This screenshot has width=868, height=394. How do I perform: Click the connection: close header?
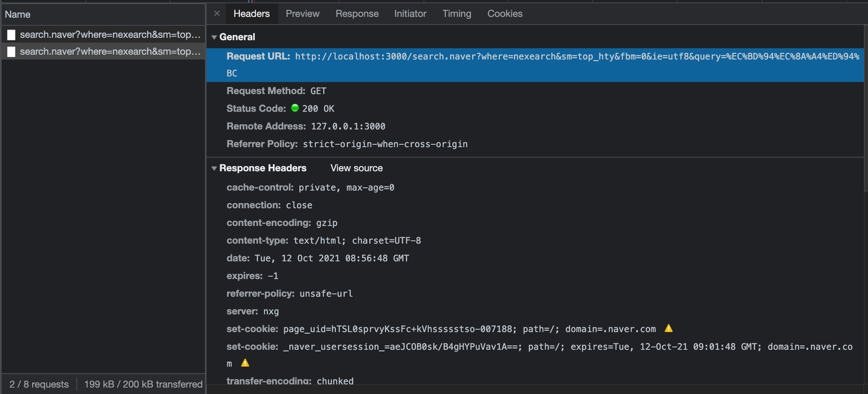coord(269,205)
